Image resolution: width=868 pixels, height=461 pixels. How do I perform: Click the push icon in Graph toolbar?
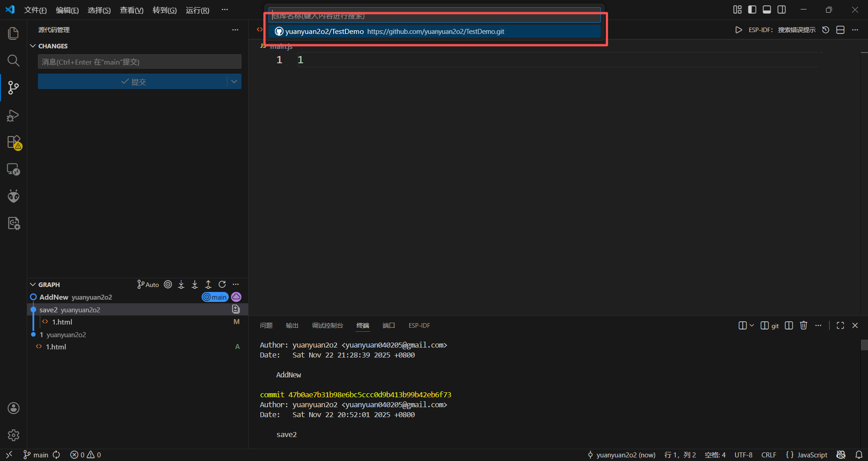click(208, 284)
